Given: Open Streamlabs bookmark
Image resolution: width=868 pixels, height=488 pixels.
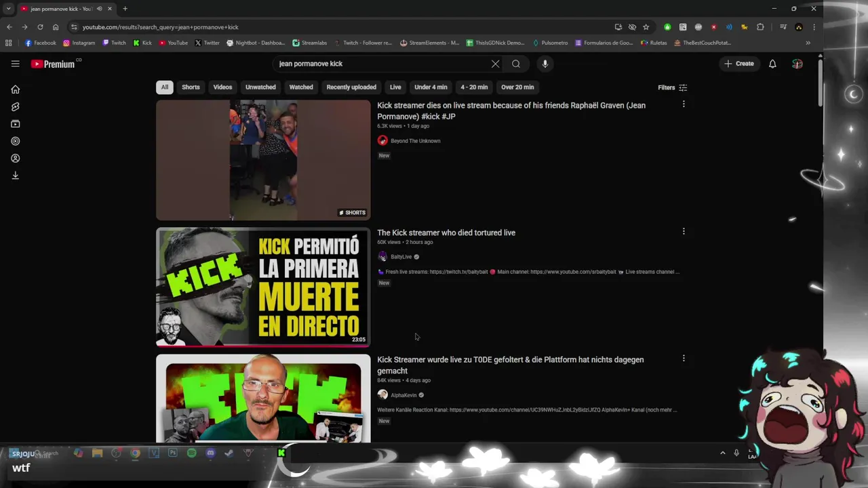Looking at the screenshot, I should click(x=310, y=43).
